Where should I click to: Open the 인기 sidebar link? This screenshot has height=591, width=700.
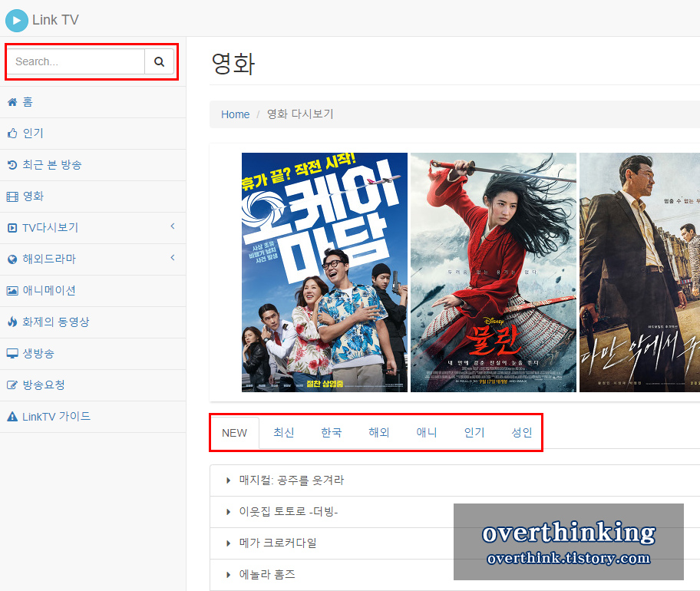click(x=33, y=134)
